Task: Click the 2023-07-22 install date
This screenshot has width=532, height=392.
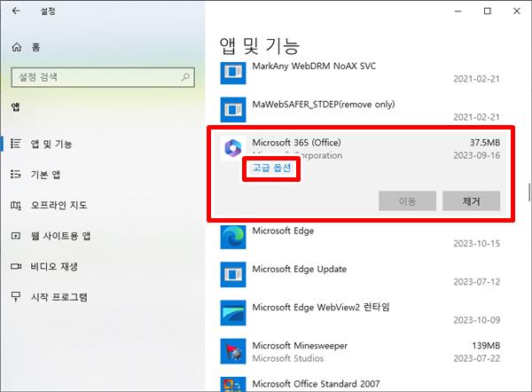Action: tap(477, 358)
